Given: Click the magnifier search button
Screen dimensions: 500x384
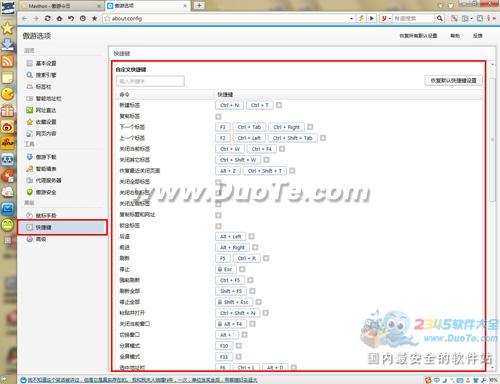Looking at the screenshot, I should [440, 18].
